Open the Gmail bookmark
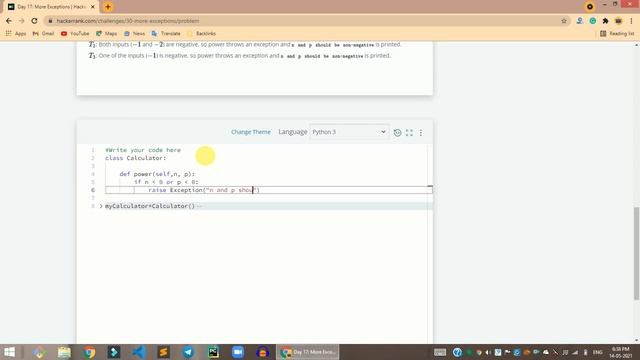640x360 pixels. (43, 33)
